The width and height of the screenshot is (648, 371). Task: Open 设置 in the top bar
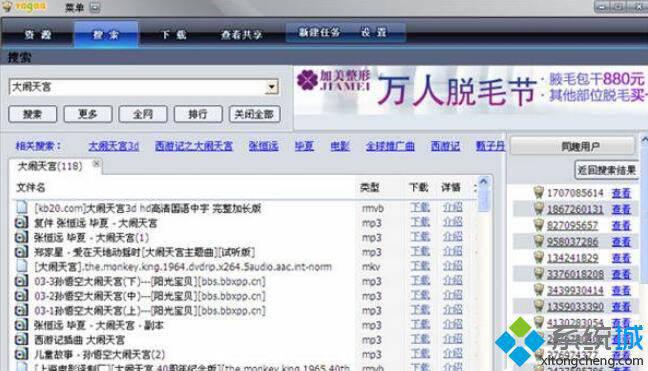[x=374, y=32]
